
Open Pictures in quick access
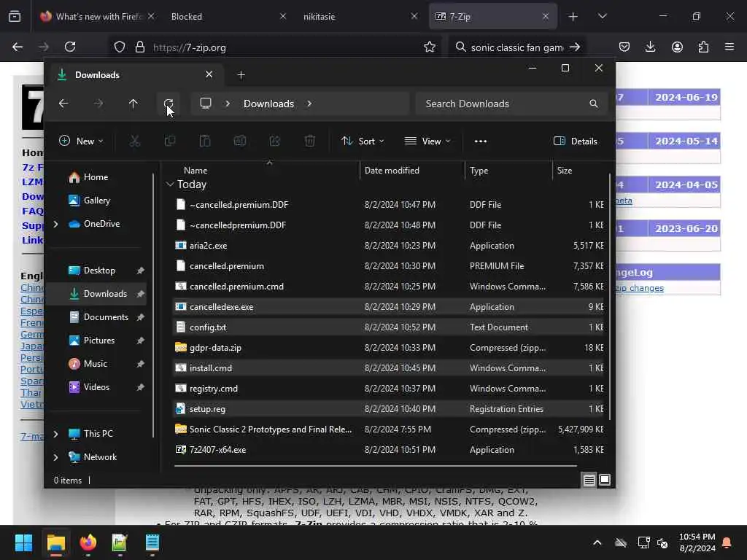click(x=98, y=341)
